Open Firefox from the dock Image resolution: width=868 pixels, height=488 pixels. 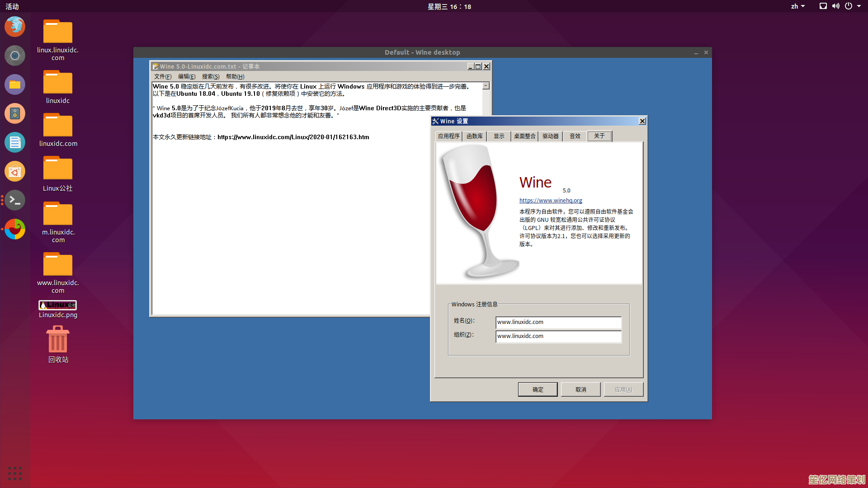point(15,27)
